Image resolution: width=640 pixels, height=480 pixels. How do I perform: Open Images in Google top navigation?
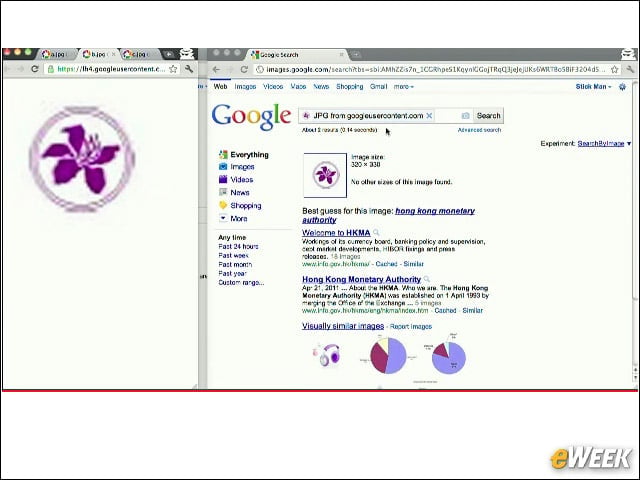point(245,87)
